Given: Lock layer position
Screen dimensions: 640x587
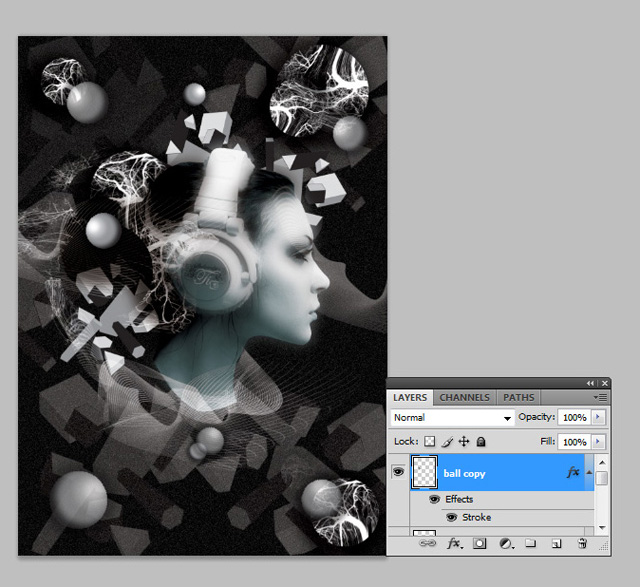Looking at the screenshot, I should pyautogui.click(x=464, y=441).
